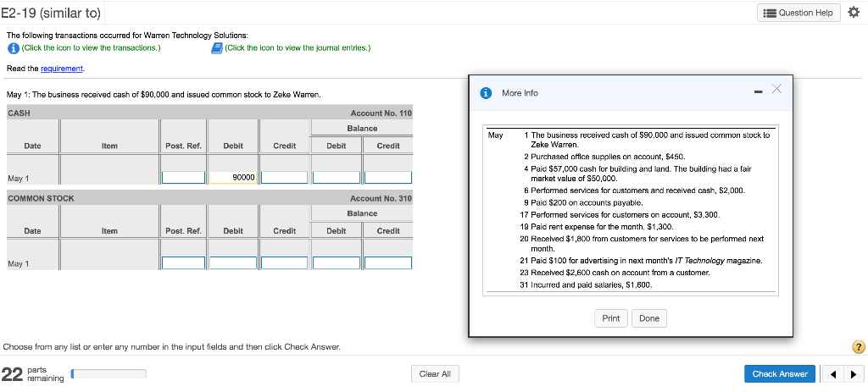Click the Check Answer button
Image resolution: width=868 pixels, height=392 pixels.
[780, 374]
